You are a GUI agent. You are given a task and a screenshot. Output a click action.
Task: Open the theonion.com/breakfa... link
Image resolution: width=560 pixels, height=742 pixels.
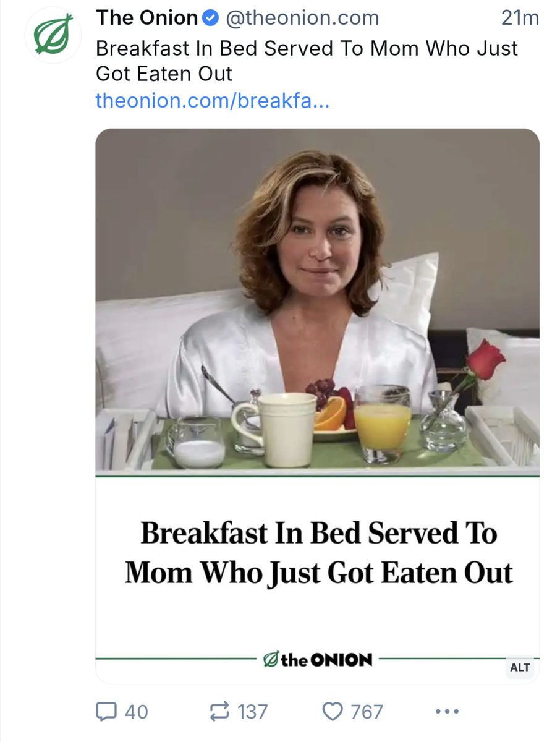click(212, 101)
